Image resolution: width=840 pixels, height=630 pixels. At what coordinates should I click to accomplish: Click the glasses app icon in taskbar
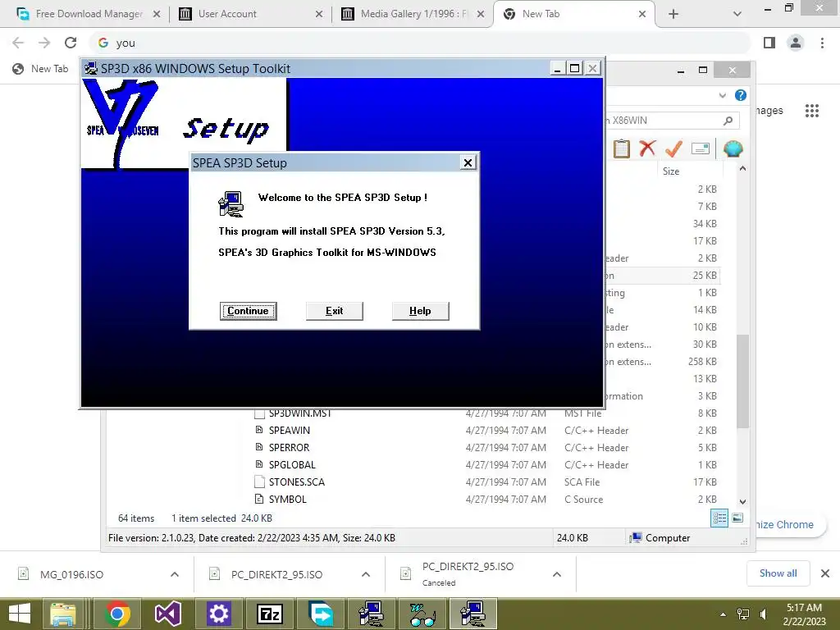pos(422,614)
